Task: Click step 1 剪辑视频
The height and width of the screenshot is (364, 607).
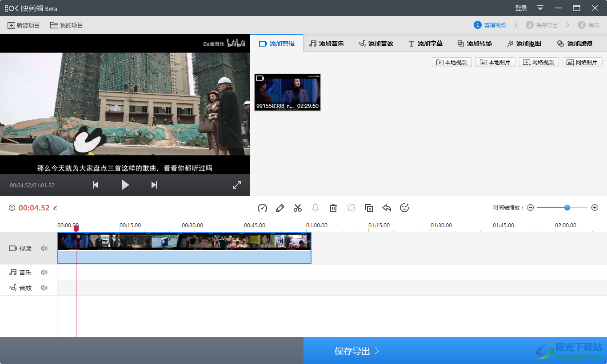Action: pos(490,25)
